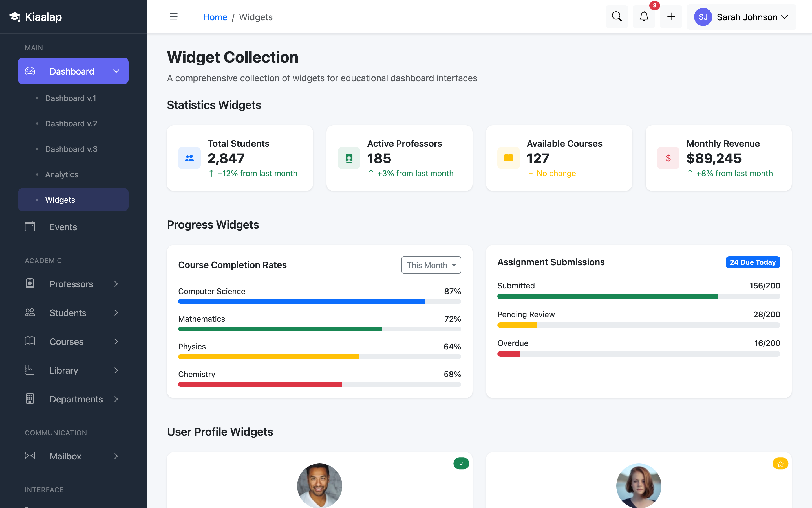Open Analytics menu item

point(73,174)
